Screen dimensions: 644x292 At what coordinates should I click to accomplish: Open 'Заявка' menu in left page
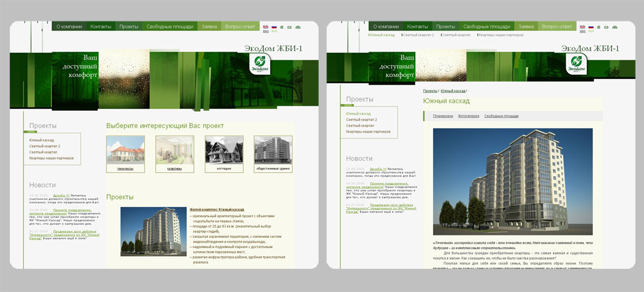[x=209, y=26]
